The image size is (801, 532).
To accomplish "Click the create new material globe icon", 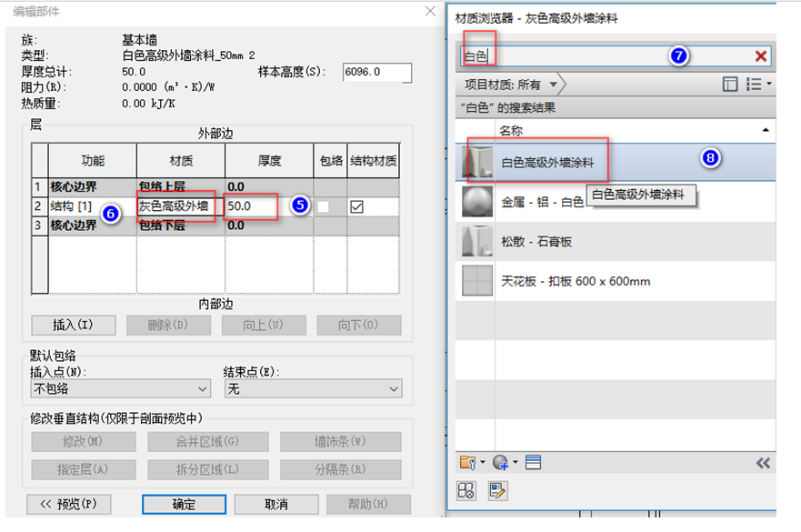I will tap(499, 464).
